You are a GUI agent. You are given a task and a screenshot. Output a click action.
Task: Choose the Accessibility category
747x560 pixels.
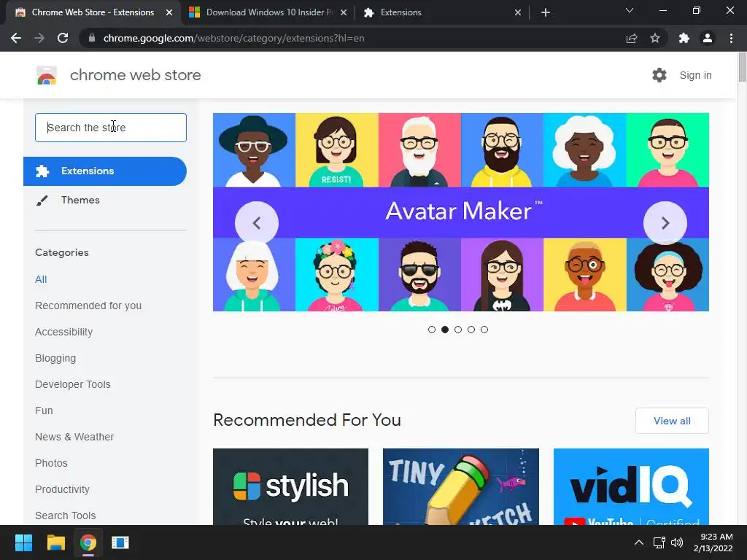(x=64, y=332)
